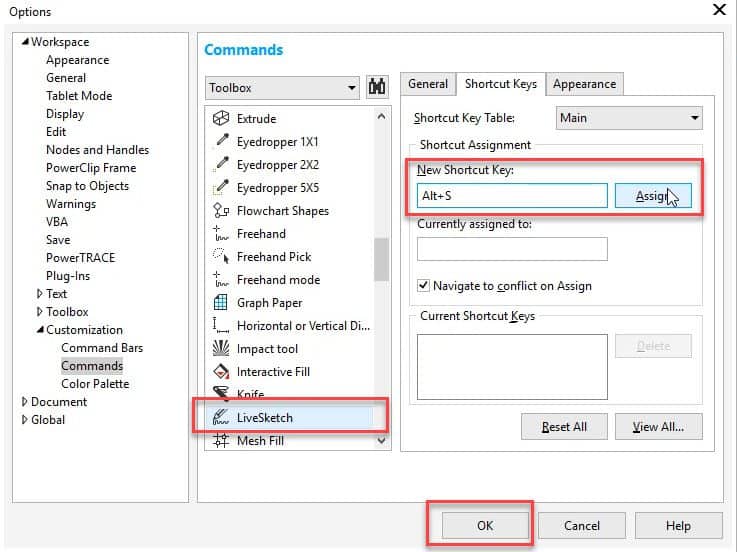Screen dimensions: 737x552
Task: Click the LiveSketch tool icon
Action: (x=221, y=417)
